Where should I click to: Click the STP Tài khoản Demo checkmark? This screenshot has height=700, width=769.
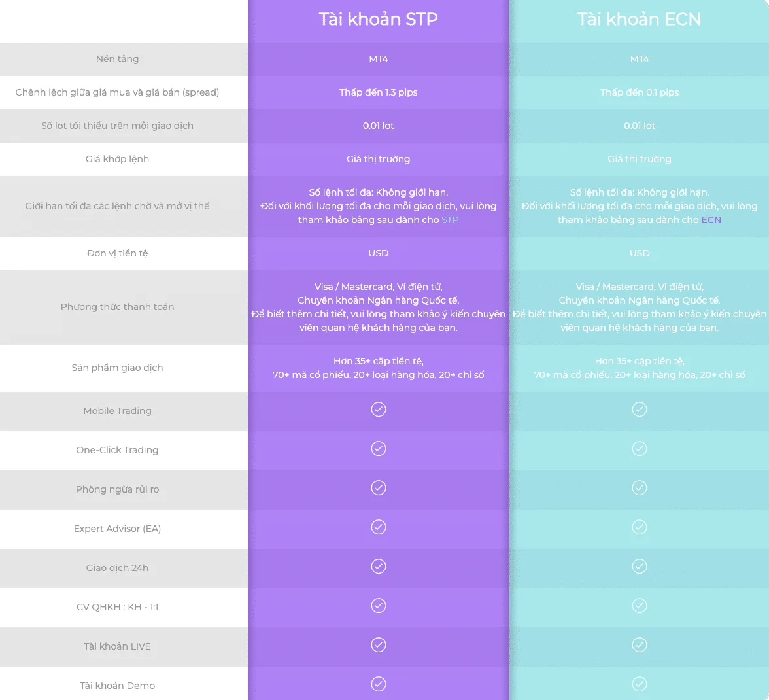click(378, 684)
